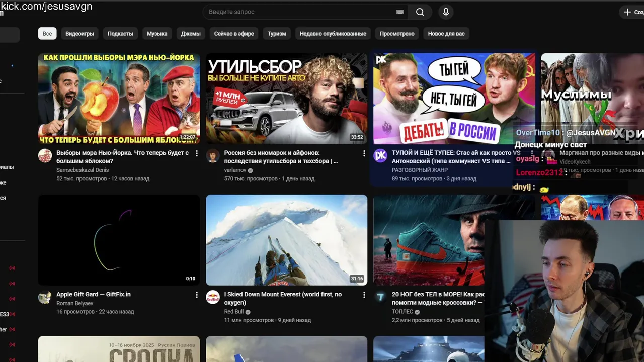Open menu for I Skied Down Mount Everest
The image size is (644, 362).
(364, 295)
